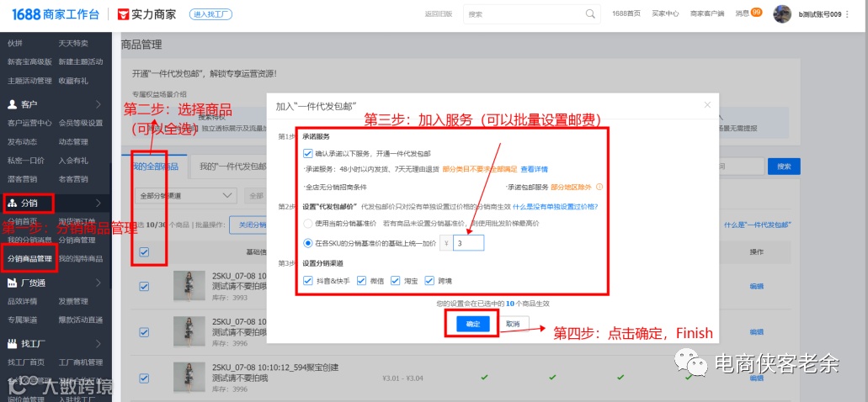868x402 pixels.
Task: Click the 客户 person icon in sidebar
Action: tap(12, 104)
